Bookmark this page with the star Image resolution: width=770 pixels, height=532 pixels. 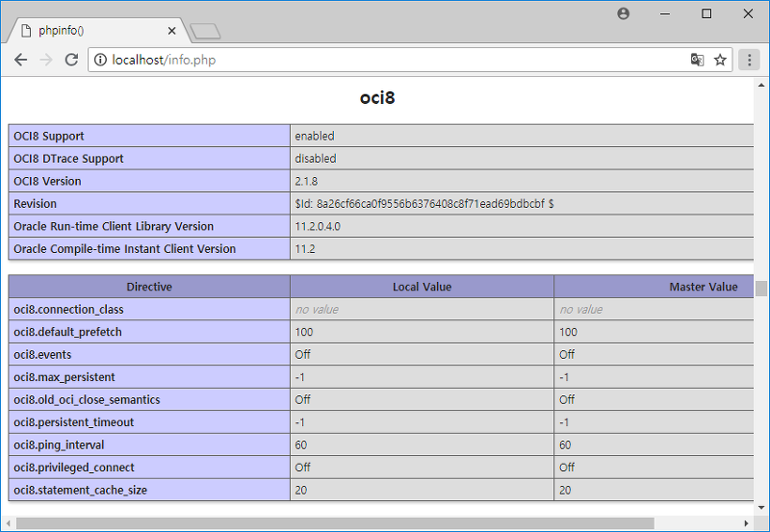pos(720,60)
